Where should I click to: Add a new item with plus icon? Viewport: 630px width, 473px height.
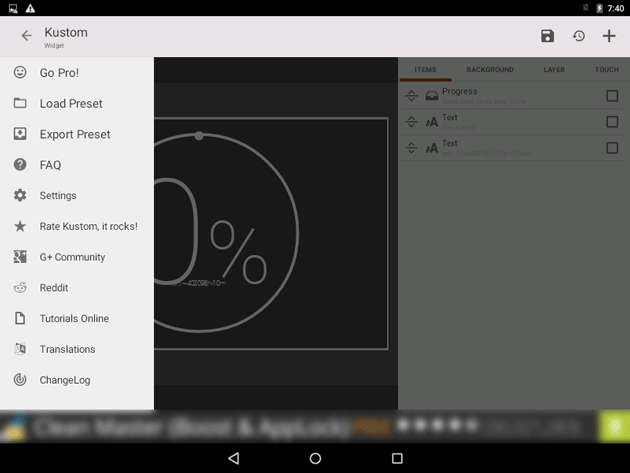pyautogui.click(x=609, y=36)
